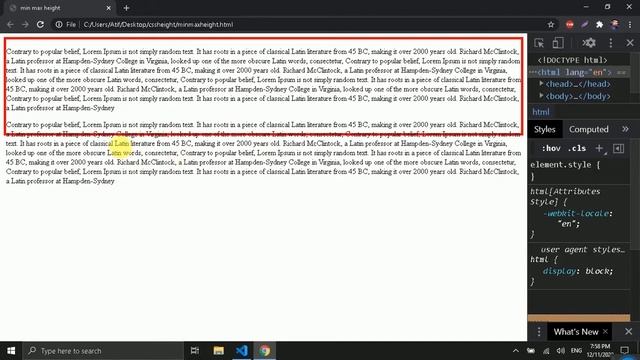This screenshot has height=360, width=640.
Task: Expand the body element node
Action: 541,96
